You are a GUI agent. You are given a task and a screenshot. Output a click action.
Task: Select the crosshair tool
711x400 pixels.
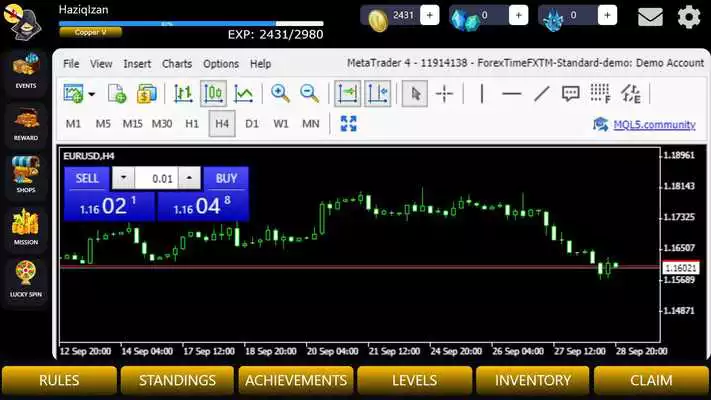point(444,94)
